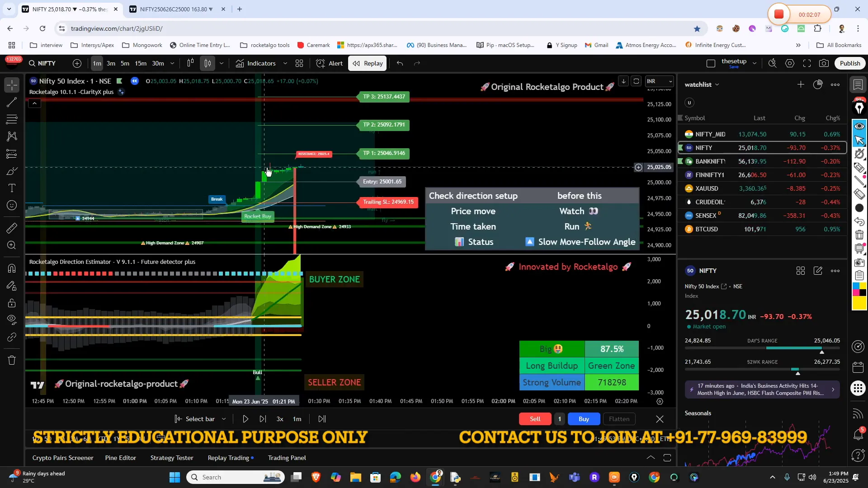Open Select bar dropdown arrow
Viewport: 868px width, 488px height.
224,419
